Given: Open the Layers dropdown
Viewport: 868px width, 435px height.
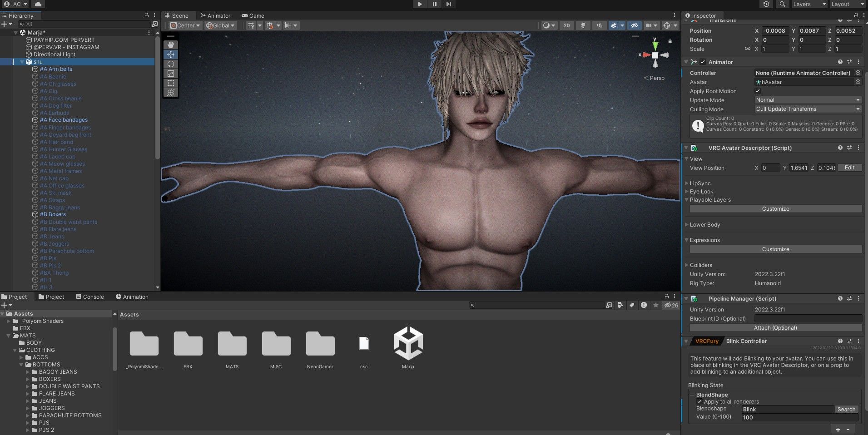Looking at the screenshot, I should [x=809, y=4].
